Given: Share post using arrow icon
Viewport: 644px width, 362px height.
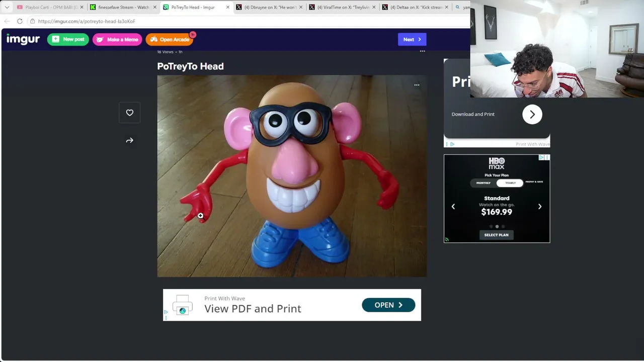Looking at the screenshot, I should tap(129, 140).
